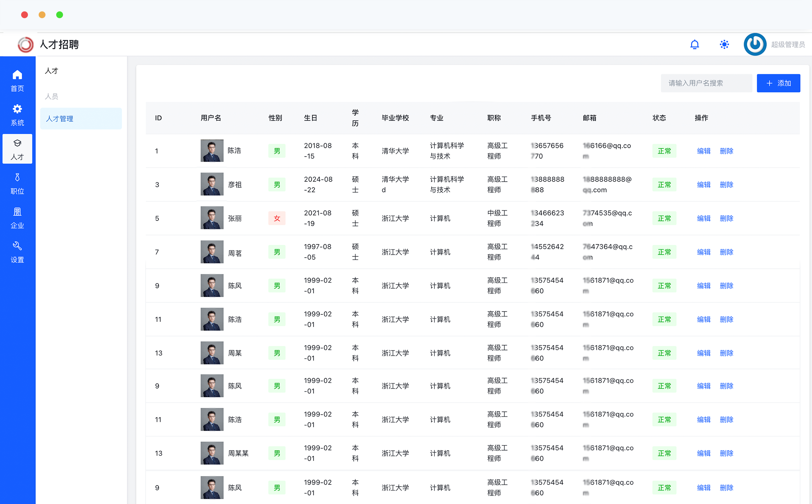Click the 女 gender tag for 张丽
Image resolution: width=812 pixels, height=504 pixels.
click(276, 218)
